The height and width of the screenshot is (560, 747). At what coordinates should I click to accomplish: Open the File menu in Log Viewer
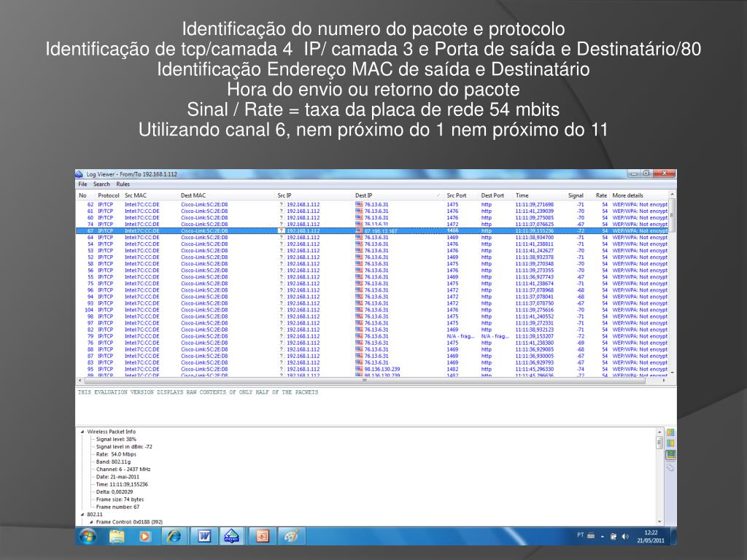[x=82, y=184]
